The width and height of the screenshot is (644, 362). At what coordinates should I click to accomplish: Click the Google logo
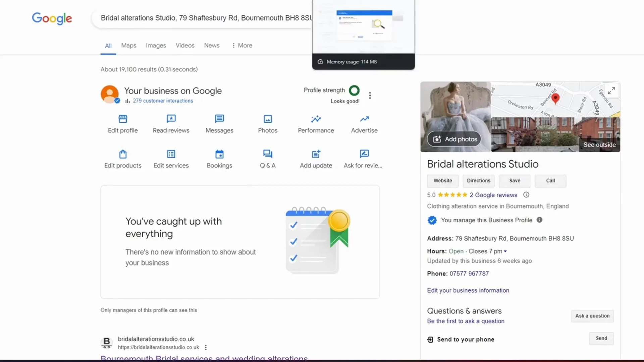point(52,18)
